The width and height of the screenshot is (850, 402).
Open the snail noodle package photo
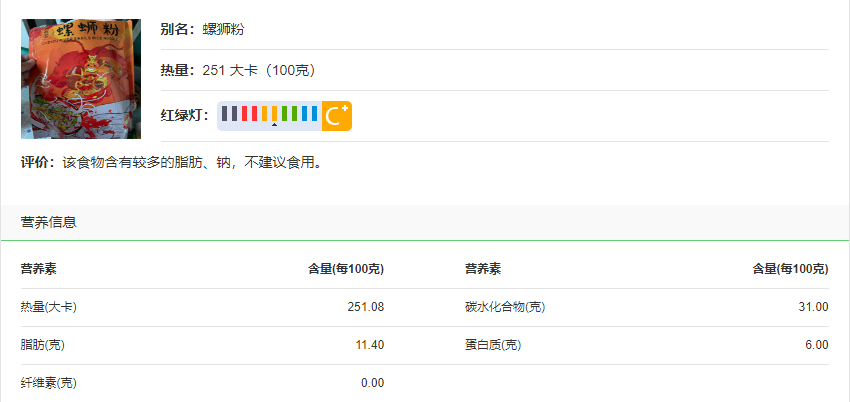tap(81, 79)
